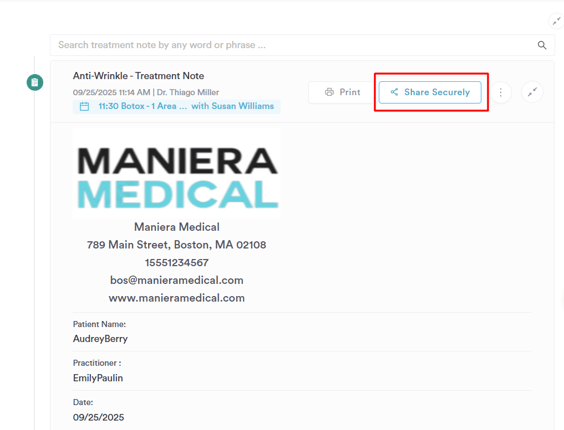Viewport: 564px width, 430px height.
Task: Open the three-dot more options menu
Action: tap(500, 92)
